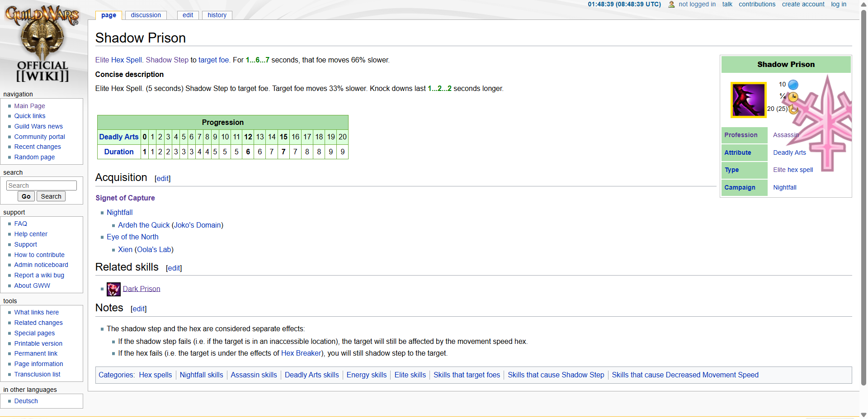The width and height of the screenshot is (868, 419).
Task: Open Eye of the North link
Action: tap(132, 237)
